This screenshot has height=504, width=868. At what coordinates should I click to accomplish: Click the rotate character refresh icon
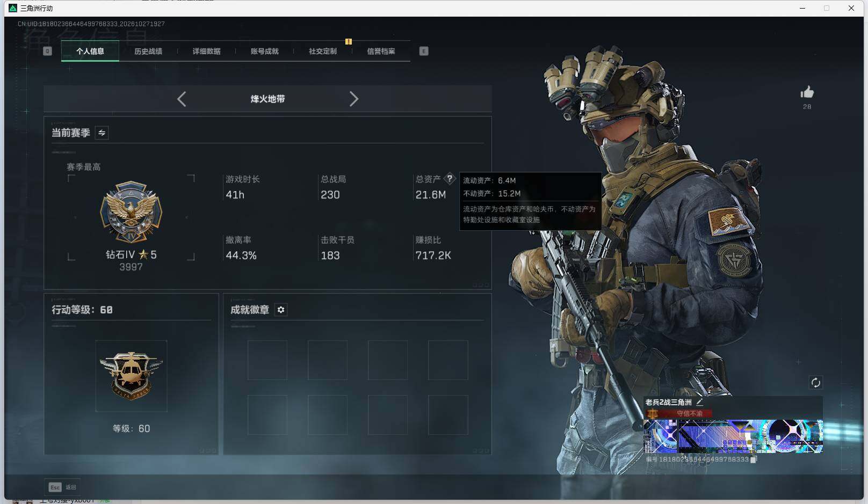pyautogui.click(x=815, y=383)
